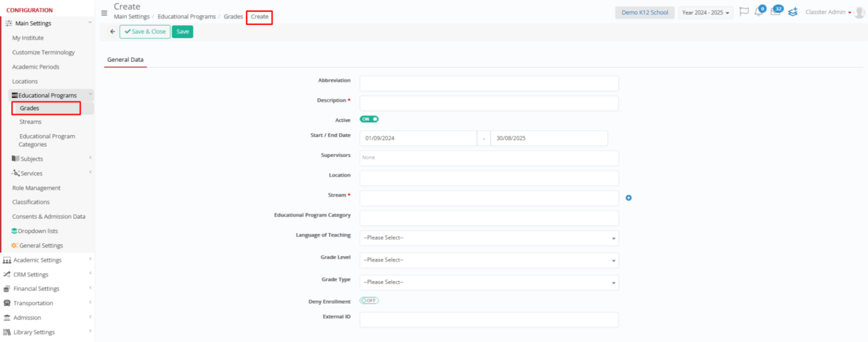Click the start date field 01/09/2024
Image resolution: width=868 pixels, height=342 pixels.
pyautogui.click(x=418, y=138)
